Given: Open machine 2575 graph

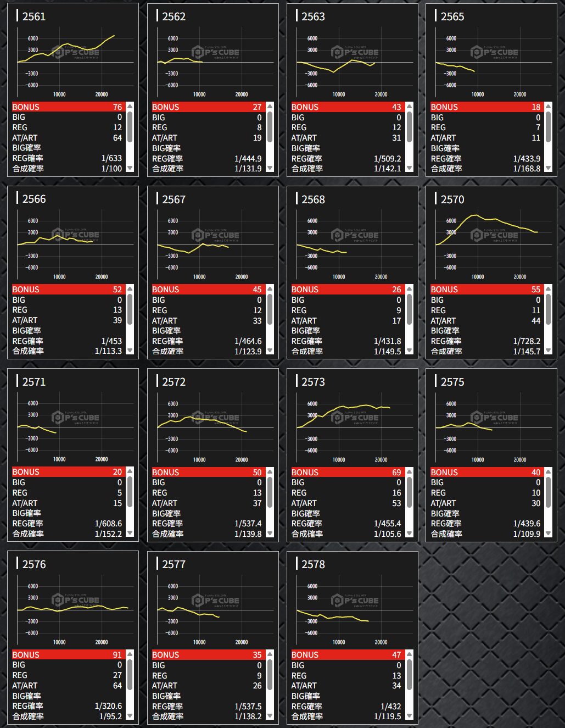Looking at the screenshot, I should [491, 427].
